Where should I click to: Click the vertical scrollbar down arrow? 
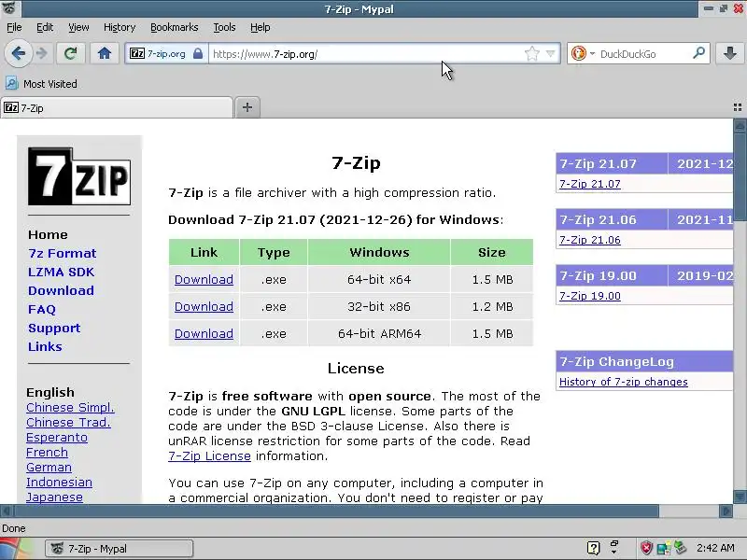point(740,497)
